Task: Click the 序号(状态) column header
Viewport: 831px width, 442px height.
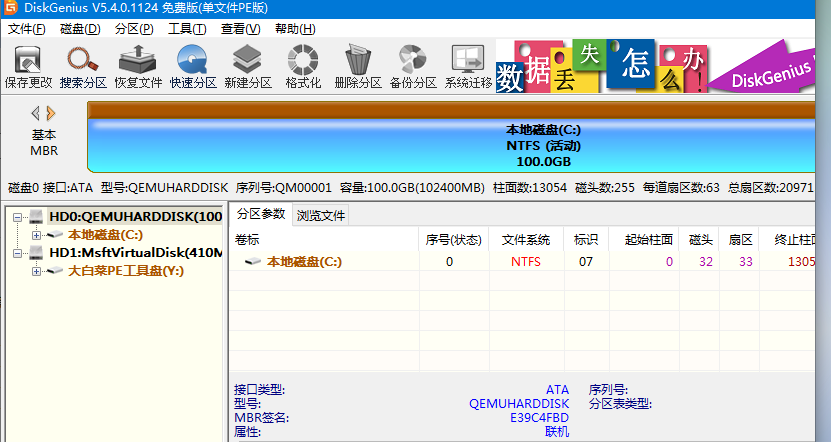Action: click(453, 240)
